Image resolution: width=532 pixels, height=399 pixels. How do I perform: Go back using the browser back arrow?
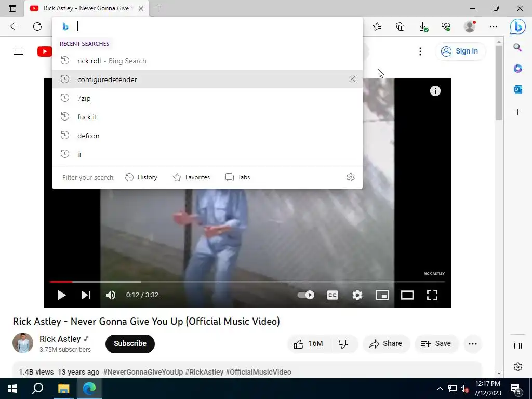click(14, 26)
